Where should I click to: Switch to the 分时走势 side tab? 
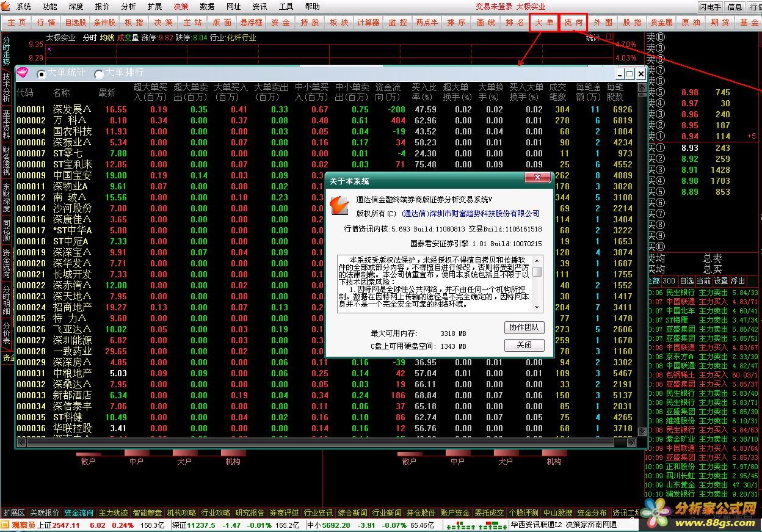click(6, 50)
